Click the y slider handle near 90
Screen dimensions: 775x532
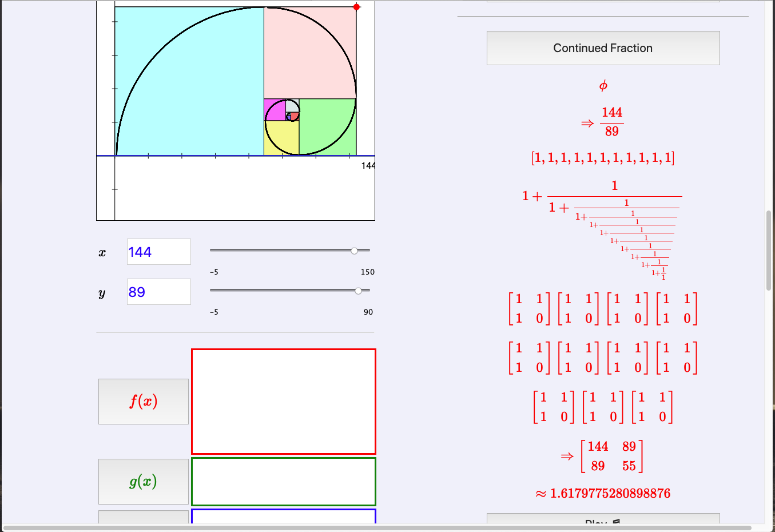359,291
